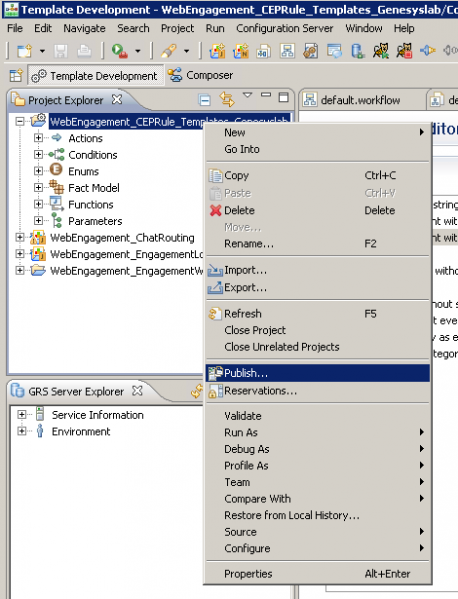Expand the Parameters folder
Image resolution: width=458 pixels, height=599 pixels.
tap(38, 220)
